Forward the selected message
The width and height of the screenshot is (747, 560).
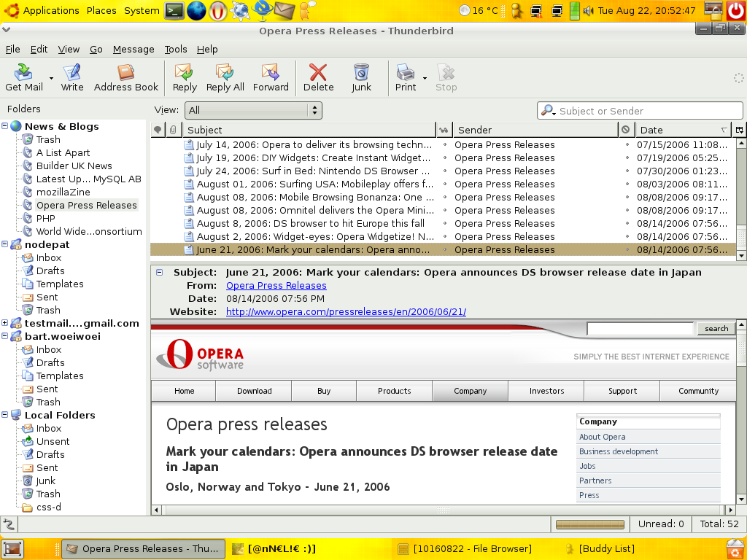click(271, 77)
